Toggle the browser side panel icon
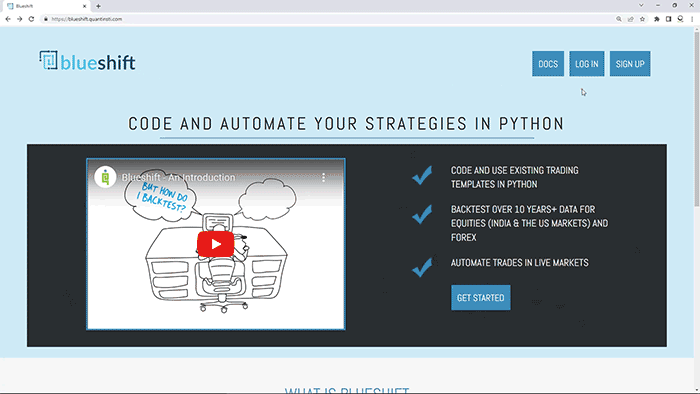The height and width of the screenshot is (394, 700). tap(668, 19)
